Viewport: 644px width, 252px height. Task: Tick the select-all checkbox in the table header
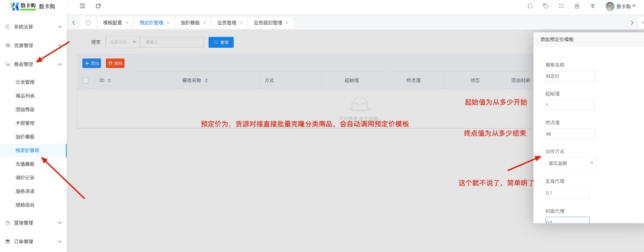pos(86,80)
